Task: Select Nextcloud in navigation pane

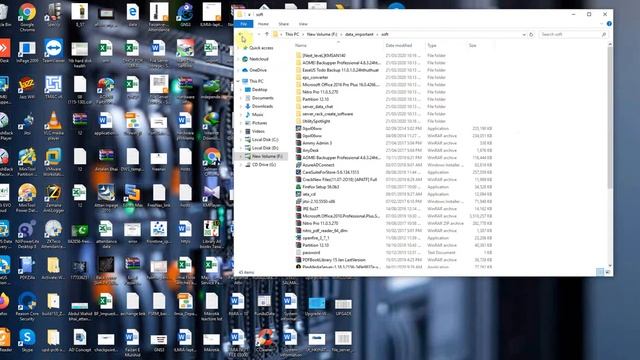Action: pyautogui.click(x=255, y=59)
